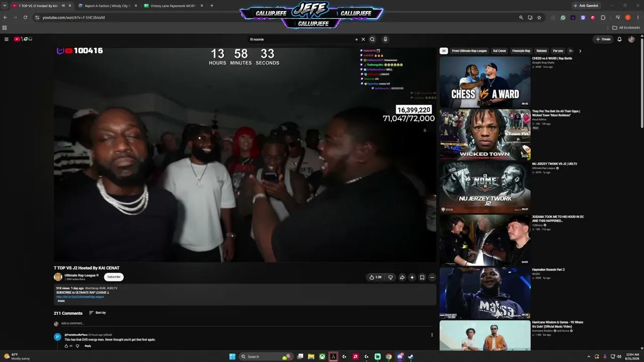Ask Gemini from the title bar

pyautogui.click(x=586, y=6)
